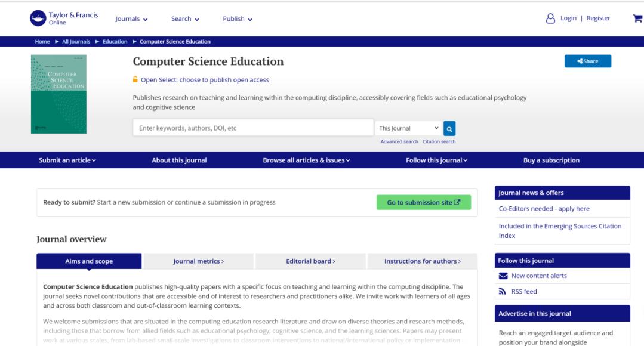Go to Home in the breadcrumb
The height and width of the screenshot is (346, 644).
42,41
